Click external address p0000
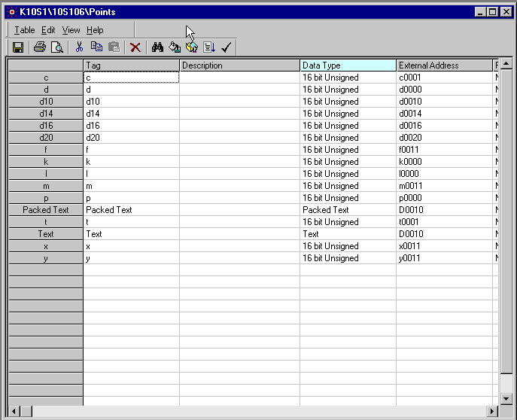The height and width of the screenshot is (420, 517). pos(445,198)
